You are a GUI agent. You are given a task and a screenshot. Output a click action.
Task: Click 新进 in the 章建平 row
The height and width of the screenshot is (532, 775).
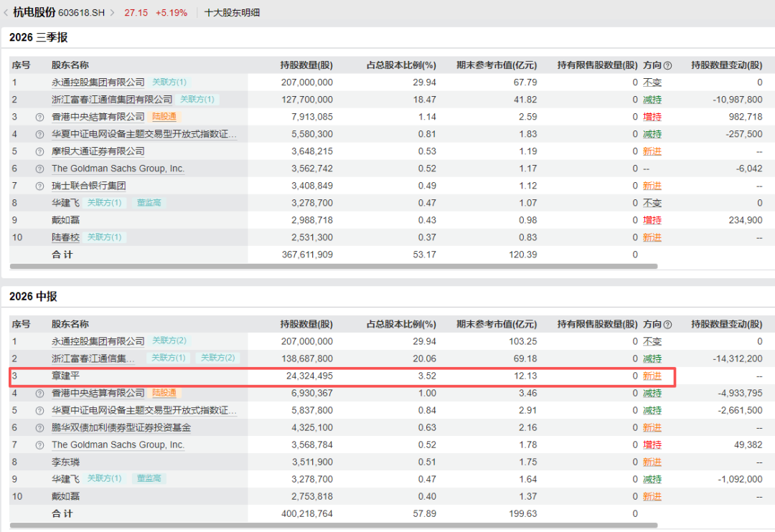pyautogui.click(x=652, y=376)
